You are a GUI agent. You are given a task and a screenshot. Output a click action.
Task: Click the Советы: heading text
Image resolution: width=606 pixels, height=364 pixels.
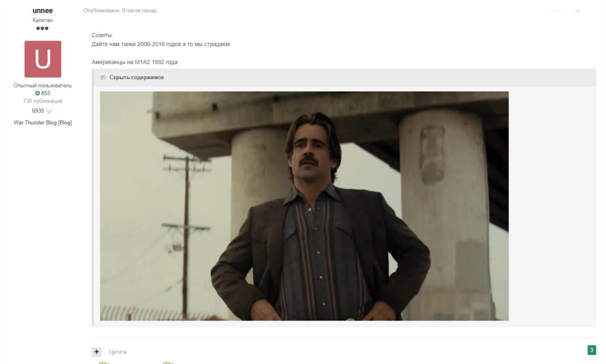click(x=102, y=36)
